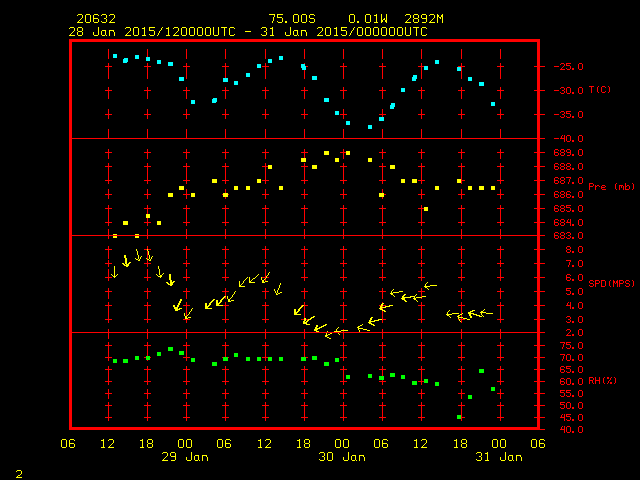Click the 7.0 wind speed tick value

(x=575, y=264)
